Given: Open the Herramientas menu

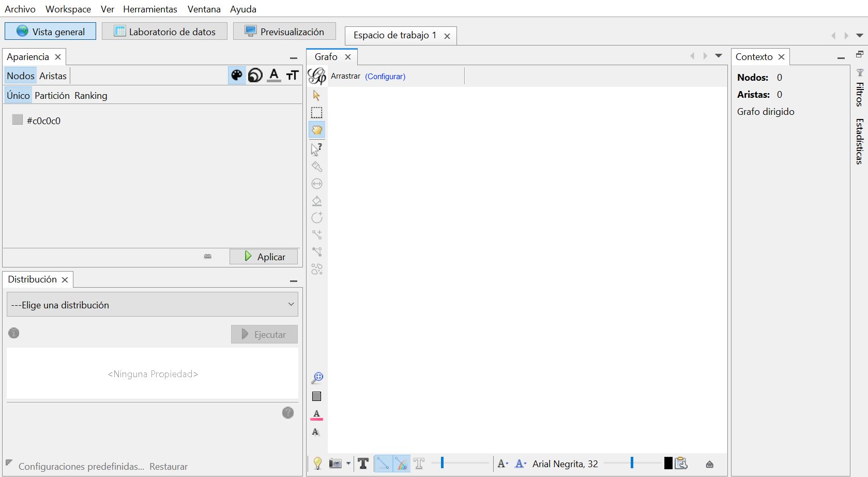Looking at the screenshot, I should pyautogui.click(x=150, y=9).
